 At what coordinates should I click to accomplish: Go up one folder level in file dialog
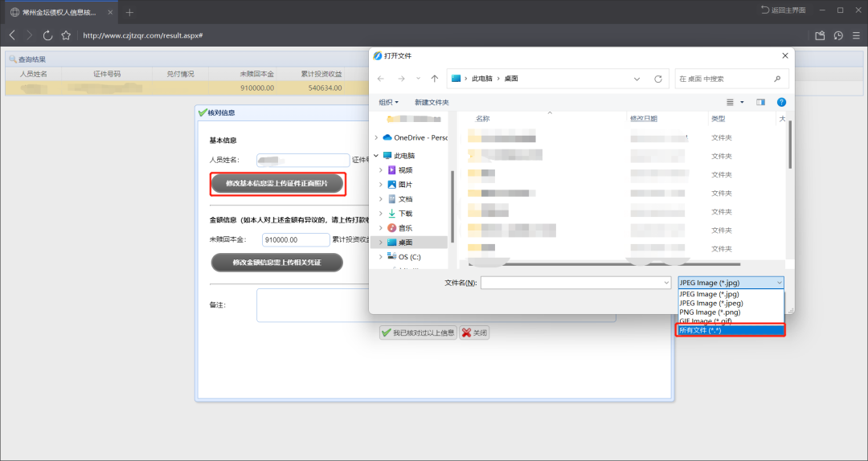[435, 79]
